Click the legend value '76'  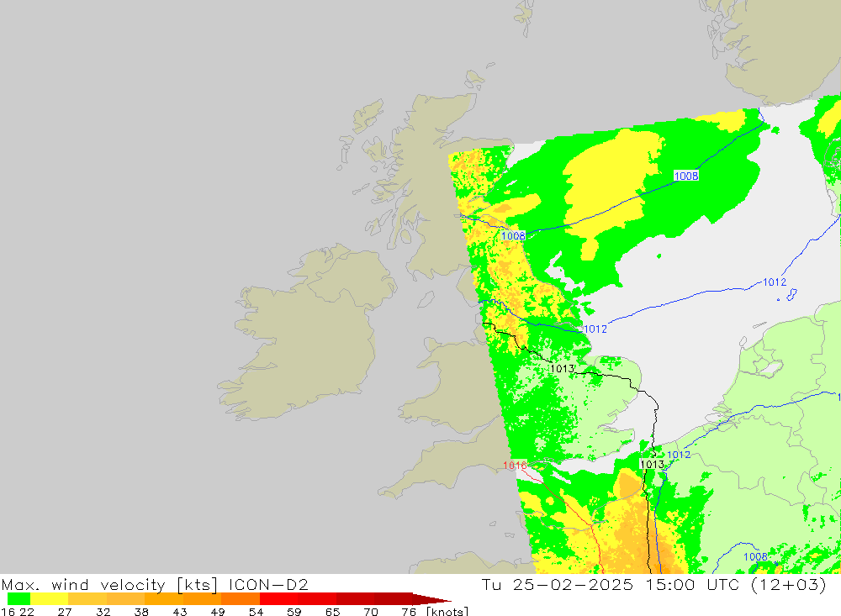[409, 612]
